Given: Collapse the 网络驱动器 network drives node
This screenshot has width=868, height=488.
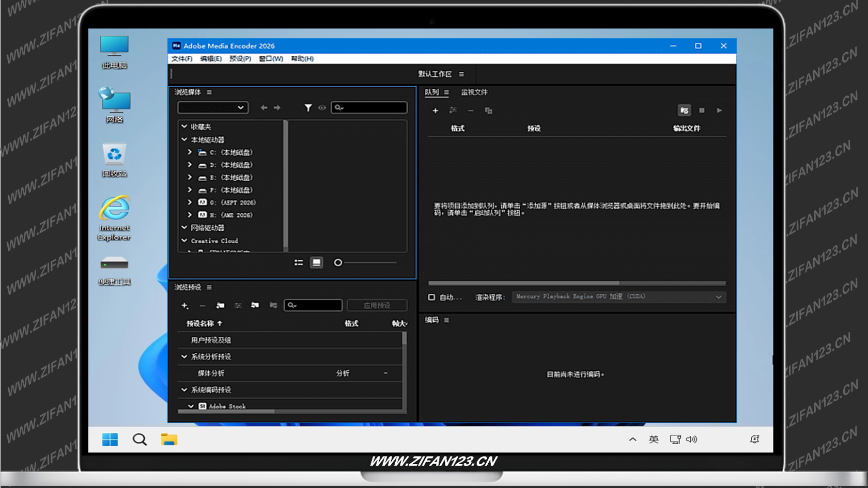Looking at the screenshot, I should (x=184, y=227).
